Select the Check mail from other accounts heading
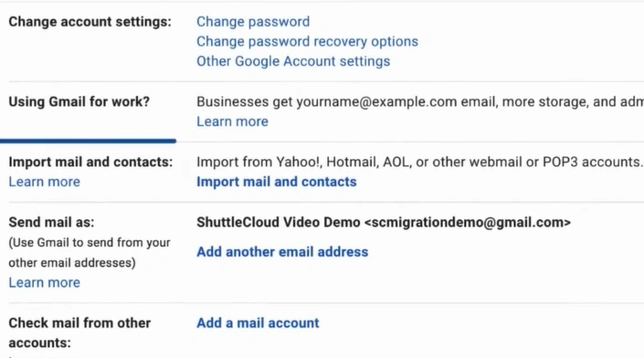This screenshot has height=358, width=644. click(x=79, y=333)
